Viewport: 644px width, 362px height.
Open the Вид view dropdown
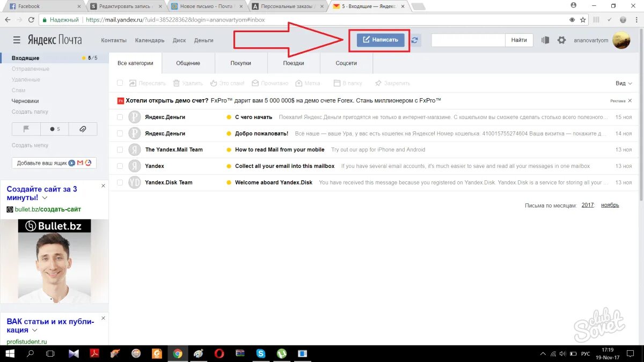tap(624, 83)
